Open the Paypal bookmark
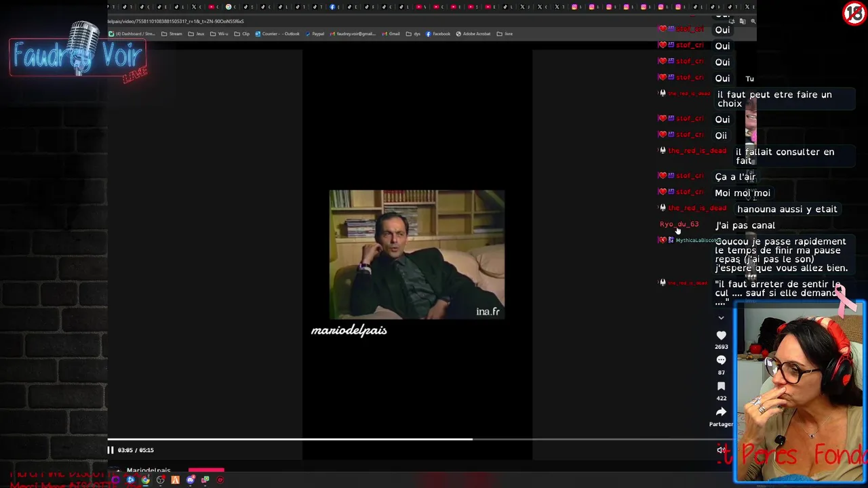 point(315,34)
